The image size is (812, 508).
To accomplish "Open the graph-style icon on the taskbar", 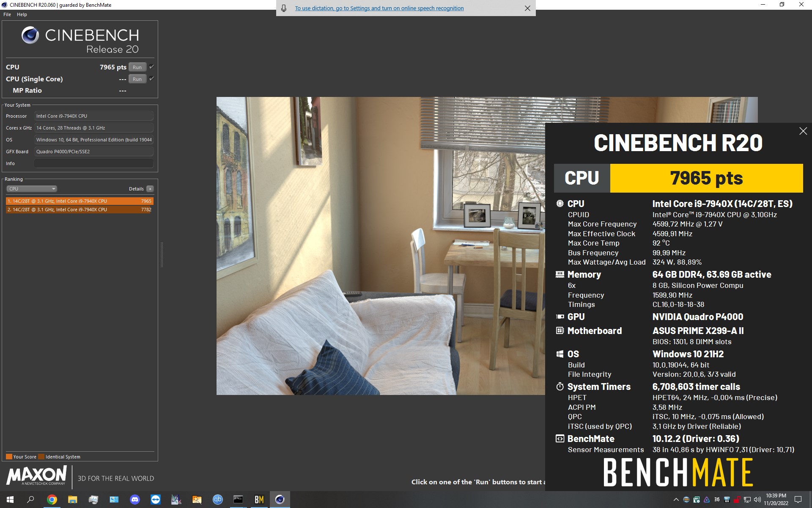I will 176,500.
